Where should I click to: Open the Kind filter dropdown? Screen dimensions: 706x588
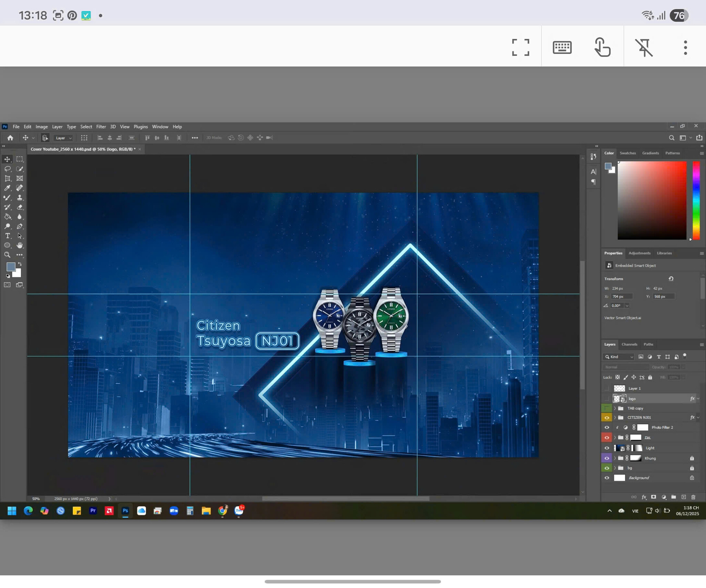coord(619,357)
